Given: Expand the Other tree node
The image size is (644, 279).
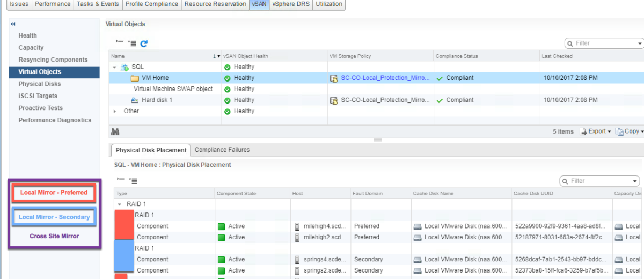Looking at the screenshot, I should pos(114,111).
